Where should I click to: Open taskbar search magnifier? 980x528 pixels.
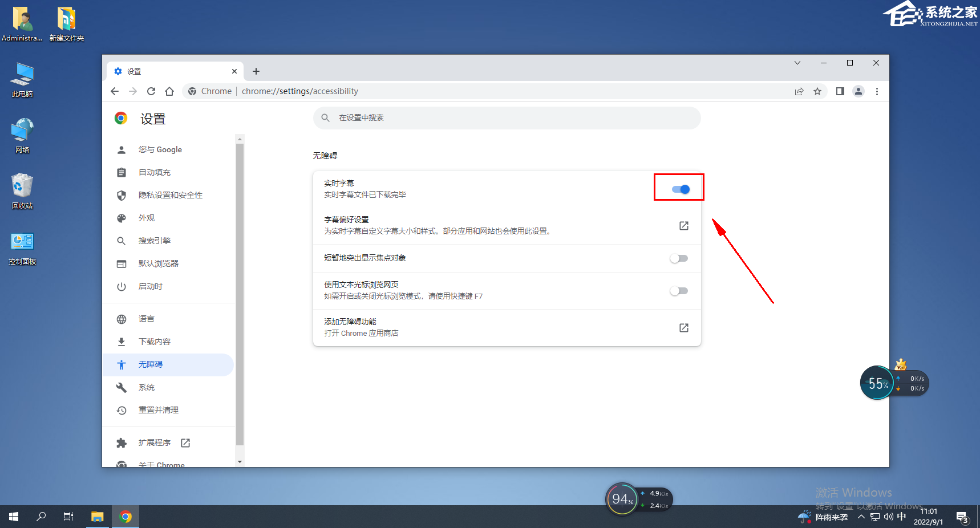(x=41, y=517)
